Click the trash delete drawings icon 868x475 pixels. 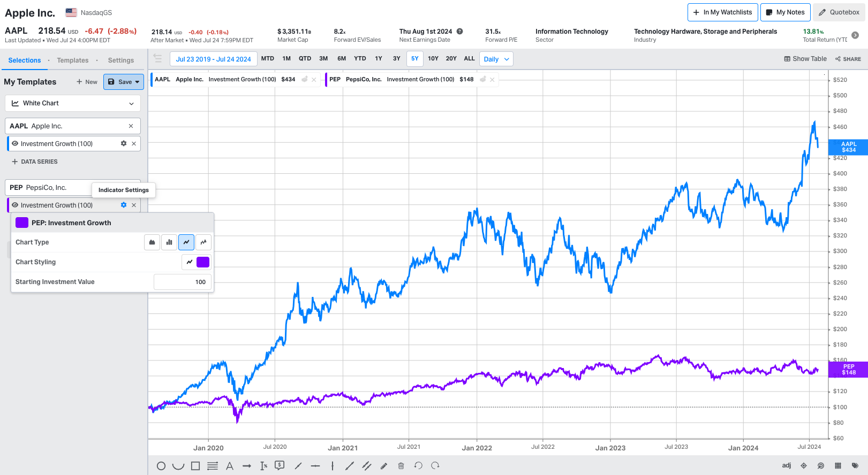coord(401,466)
